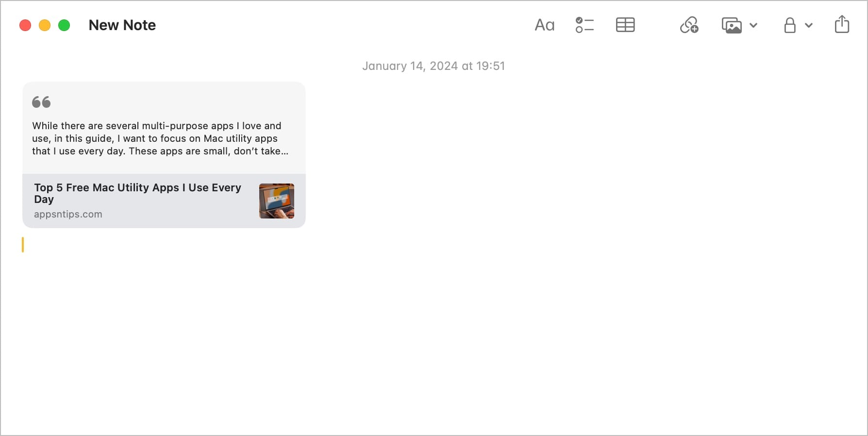Click the quoted excerpt text
Viewport: 868px width, 436px height.
pyautogui.click(x=160, y=138)
